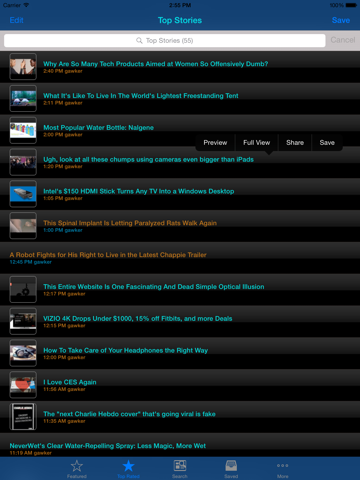Open 'NeverWet's Clear Water-Repelling Spray' headline
This screenshot has height=480, width=360.
tap(108, 446)
